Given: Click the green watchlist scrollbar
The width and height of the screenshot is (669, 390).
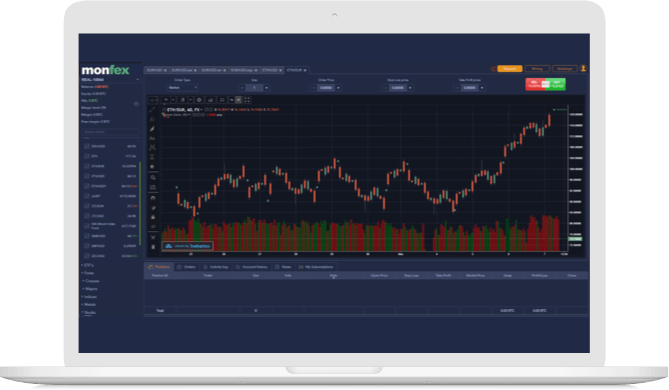Looking at the screenshot, I should click(x=140, y=204).
